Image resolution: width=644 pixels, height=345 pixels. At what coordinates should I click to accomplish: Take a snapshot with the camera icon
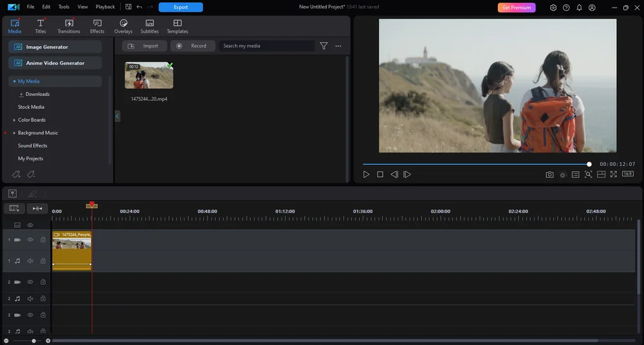pos(549,174)
